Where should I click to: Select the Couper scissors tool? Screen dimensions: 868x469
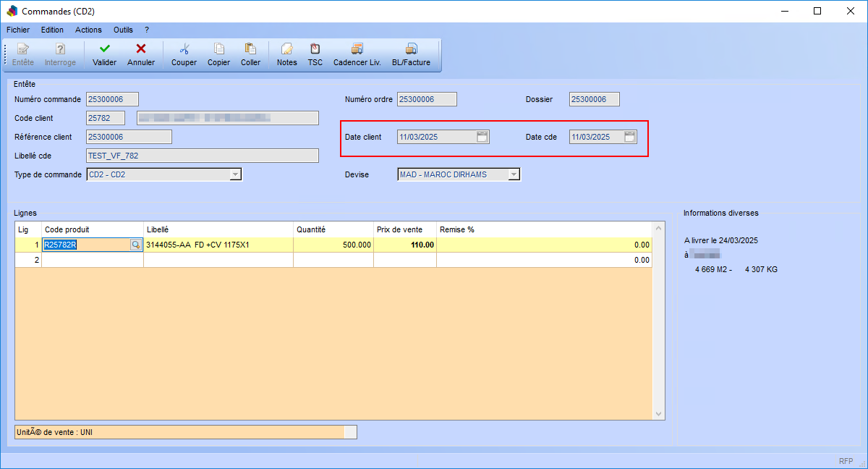pos(184,49)
